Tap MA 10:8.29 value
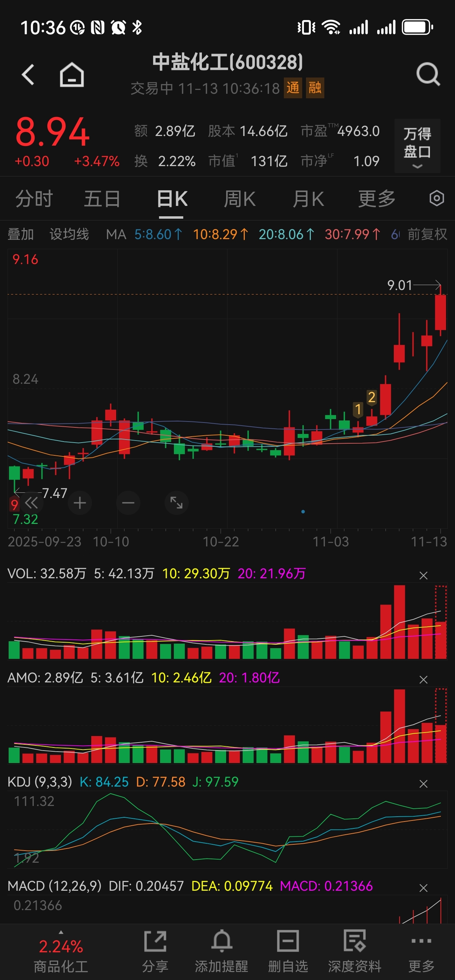 tap(221, 234)
